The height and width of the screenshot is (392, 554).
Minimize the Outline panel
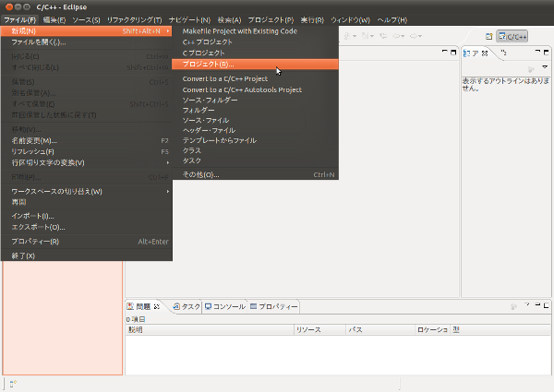point(537,52)
